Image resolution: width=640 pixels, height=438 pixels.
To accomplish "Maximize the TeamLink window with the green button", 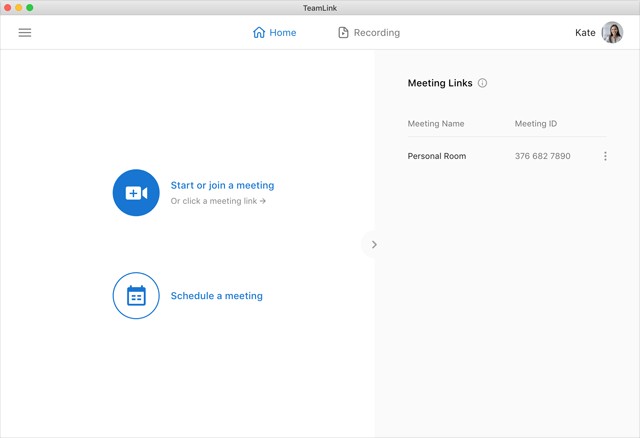I will point(30,7).
